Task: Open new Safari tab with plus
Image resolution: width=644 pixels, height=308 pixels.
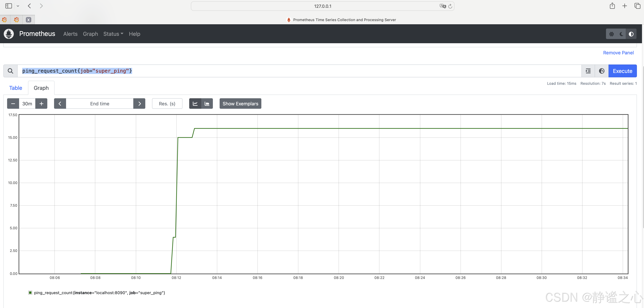Action: pos(624,6)
